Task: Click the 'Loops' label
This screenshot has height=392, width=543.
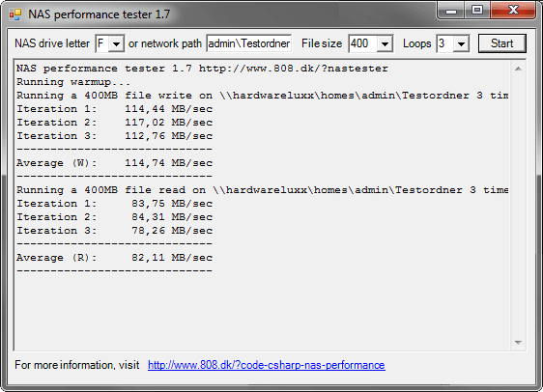Action: (x=417, y=43)
